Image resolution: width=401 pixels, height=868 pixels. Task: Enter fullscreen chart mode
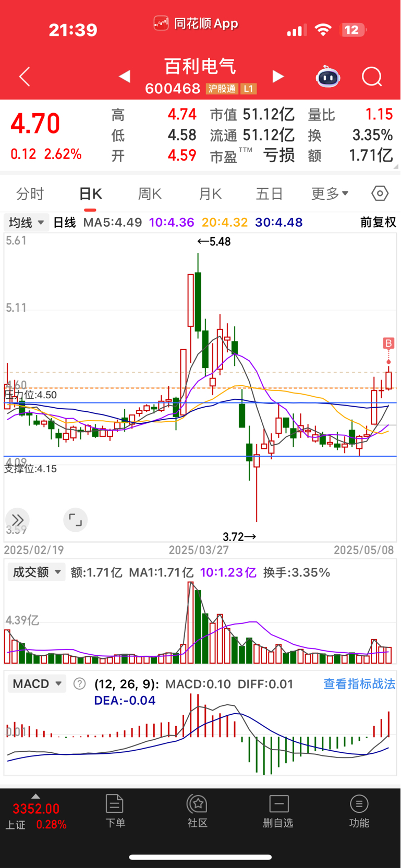[x=75, y=520]
